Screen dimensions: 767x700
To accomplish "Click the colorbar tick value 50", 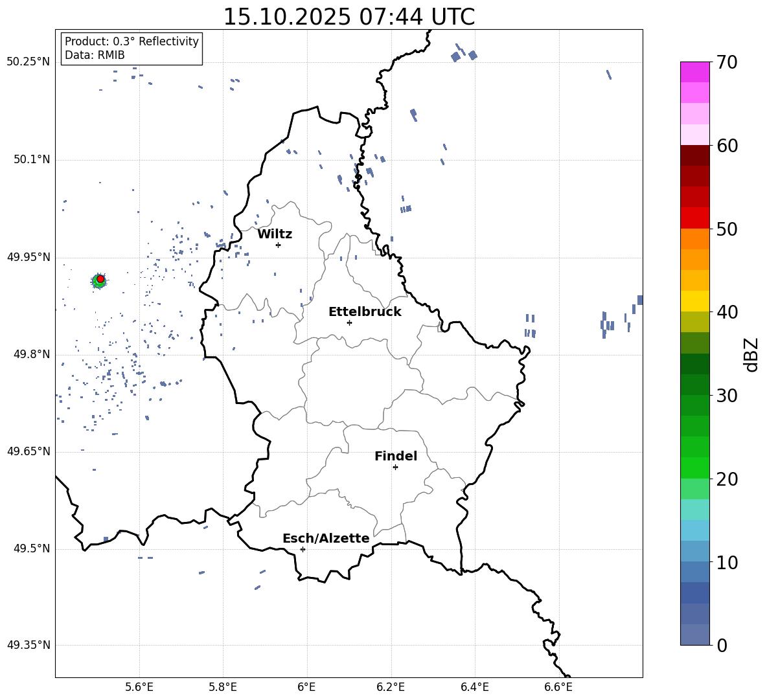I will coord(727,229).
